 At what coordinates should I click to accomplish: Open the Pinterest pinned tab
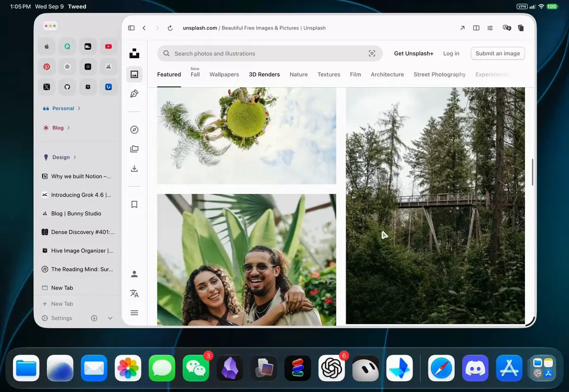click(46, 67)
